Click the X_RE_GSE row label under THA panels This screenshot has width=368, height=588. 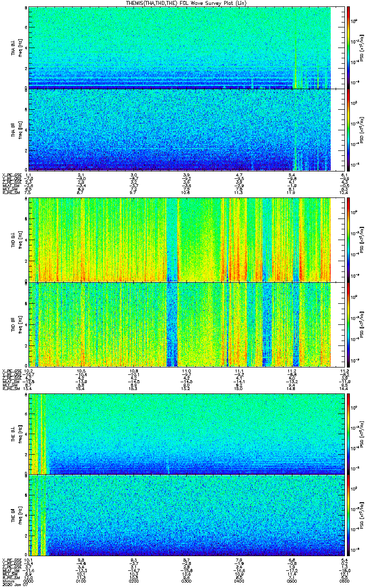[x=11, y=175]
